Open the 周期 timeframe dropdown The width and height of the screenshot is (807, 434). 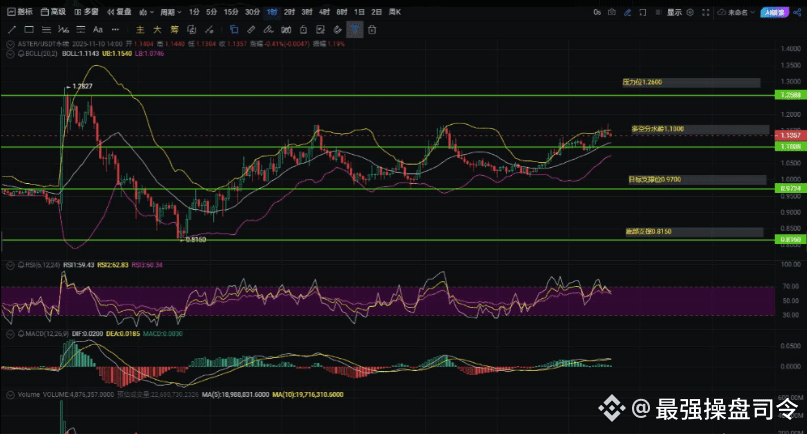170,12
